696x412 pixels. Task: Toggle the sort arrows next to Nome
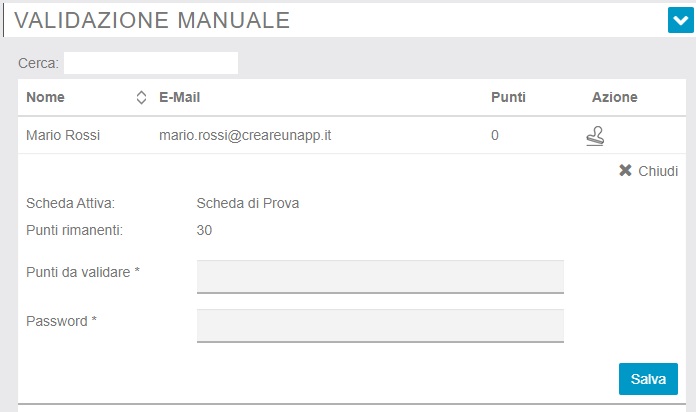click(140, 98)
